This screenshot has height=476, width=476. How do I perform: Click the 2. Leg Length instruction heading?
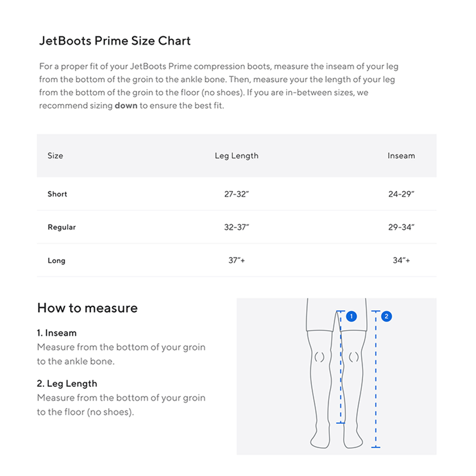pyautogui.click(x=67, y=383)
